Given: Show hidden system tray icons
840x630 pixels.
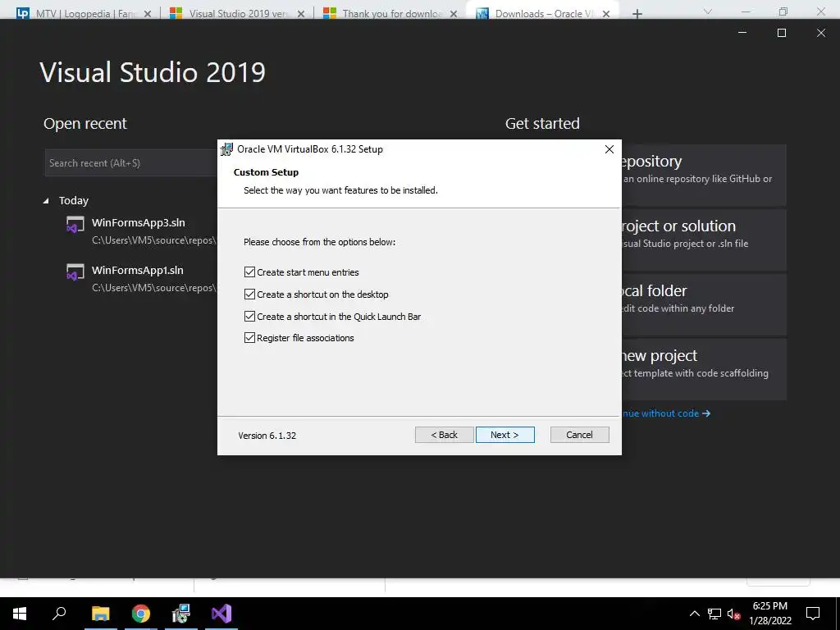Looking at the screenshot, I should [694, 614].
